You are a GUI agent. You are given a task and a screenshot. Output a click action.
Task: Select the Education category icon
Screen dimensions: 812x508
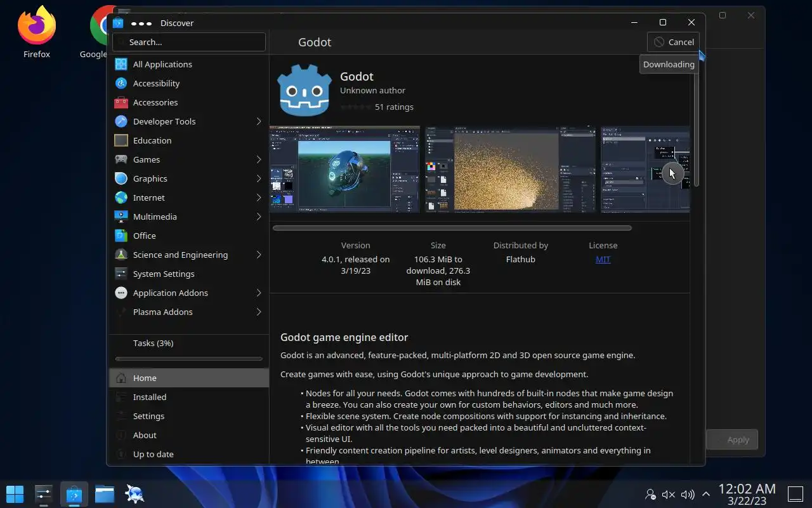pyautogui.click(x=121, y=140)
